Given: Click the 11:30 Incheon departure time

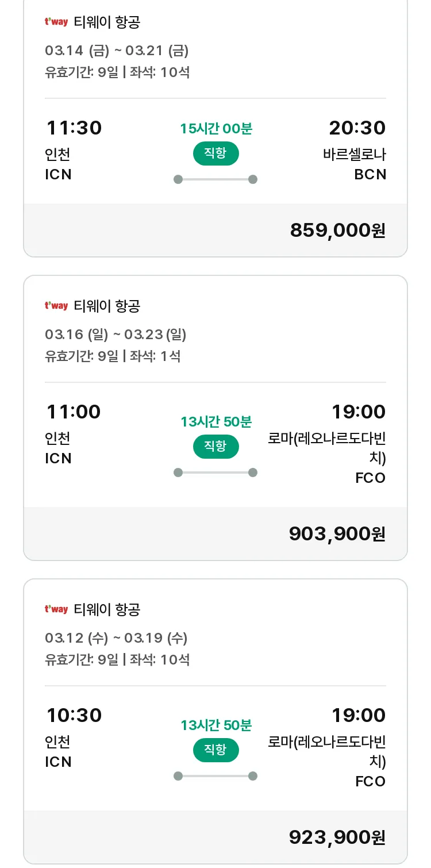Looking at the screenshot, I should 74,128.
